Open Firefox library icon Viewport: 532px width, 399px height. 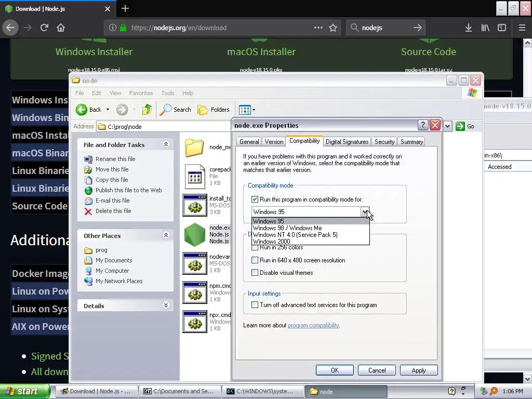coord(485,28)
